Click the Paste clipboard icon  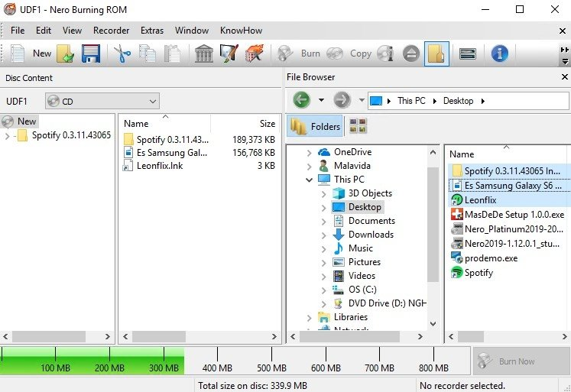click(172, 53)
